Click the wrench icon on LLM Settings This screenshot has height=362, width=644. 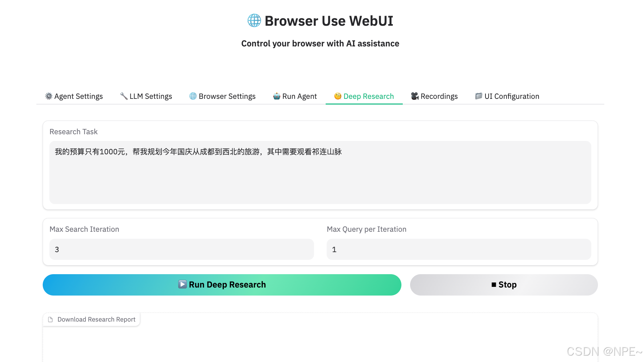coord(124,96)
